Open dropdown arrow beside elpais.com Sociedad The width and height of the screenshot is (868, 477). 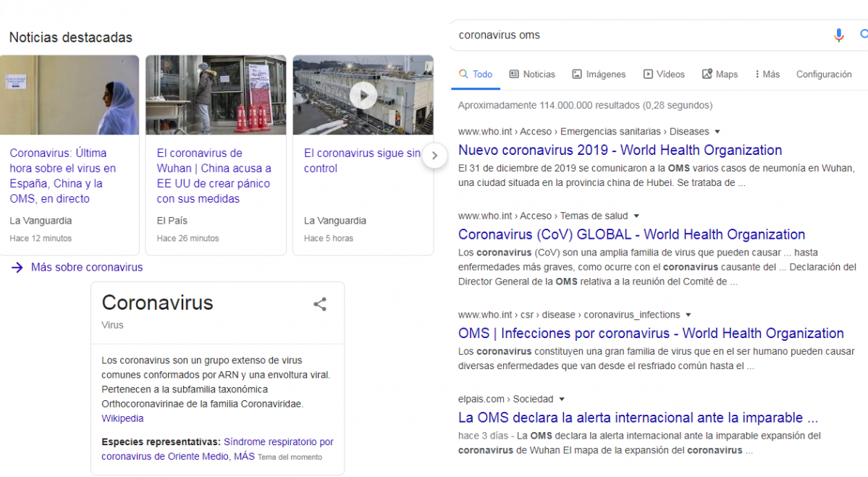tap(562, 399)
